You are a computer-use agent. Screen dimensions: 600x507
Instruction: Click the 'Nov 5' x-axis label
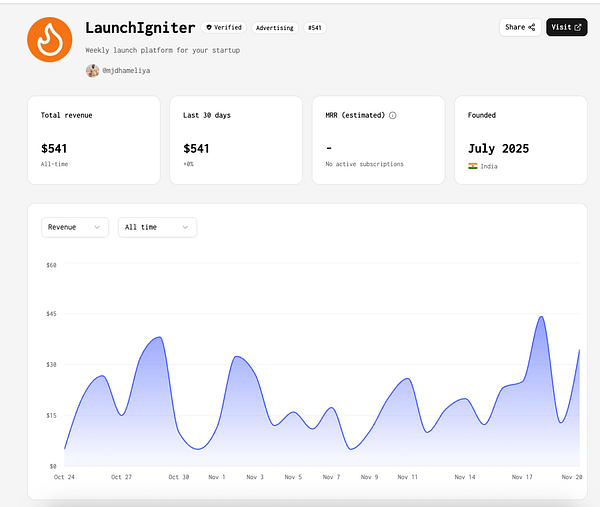(293, 477)
